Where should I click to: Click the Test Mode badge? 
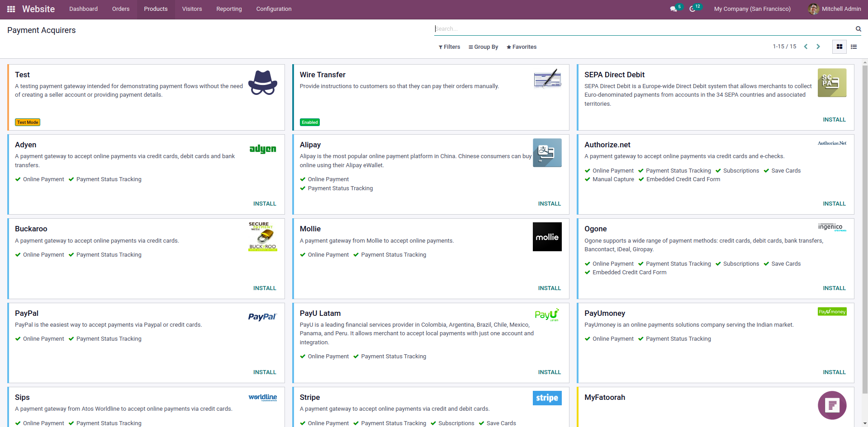point(28,122)
